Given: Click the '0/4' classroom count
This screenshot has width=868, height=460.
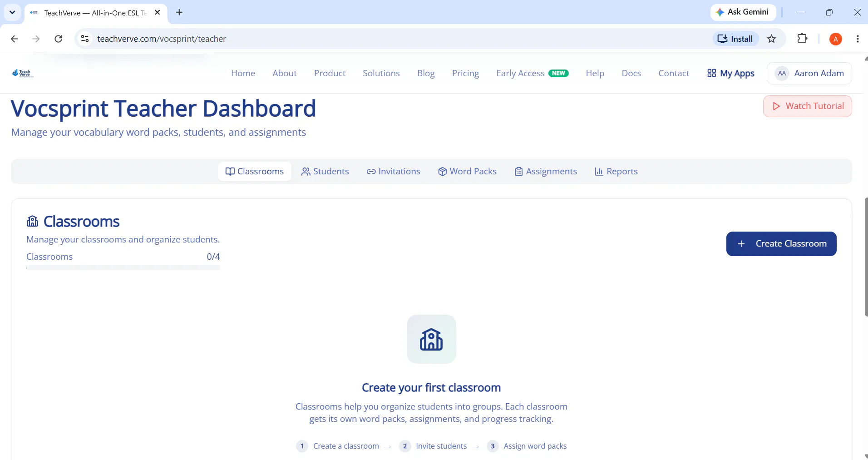Looking at the screenshot, I should click(x=213, y=257).
